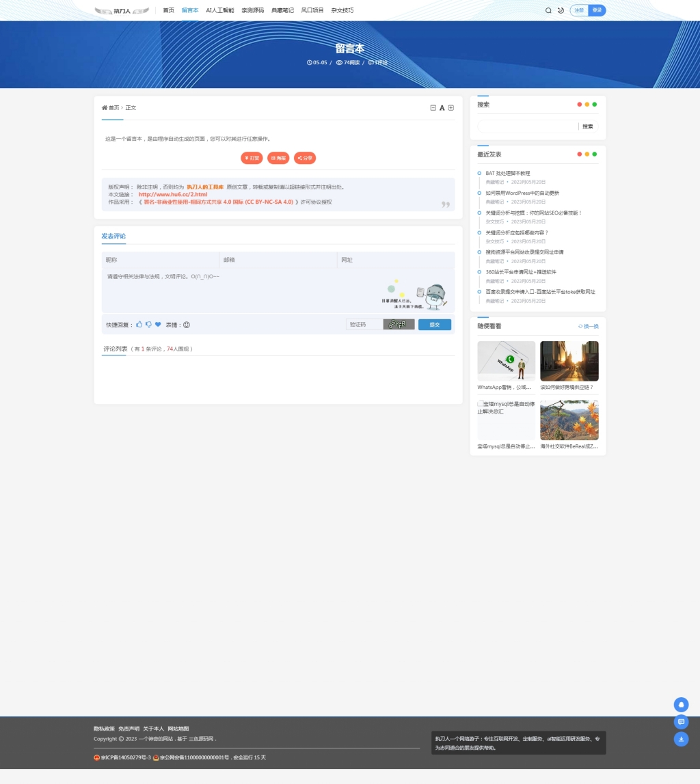Open the WhatsApp article thumbnail
This screenshot has width=700, height=784.
click(x=506, y=361)
